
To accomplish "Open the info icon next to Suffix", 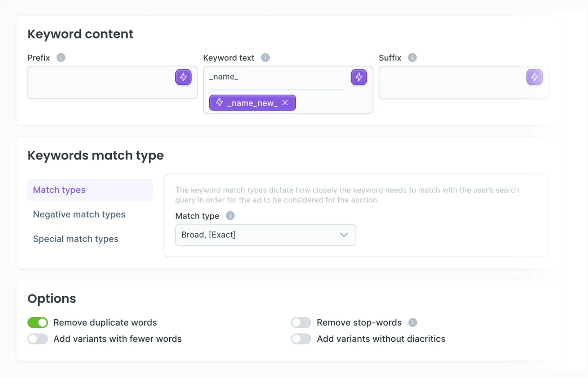I will click(x=412, y=58).
